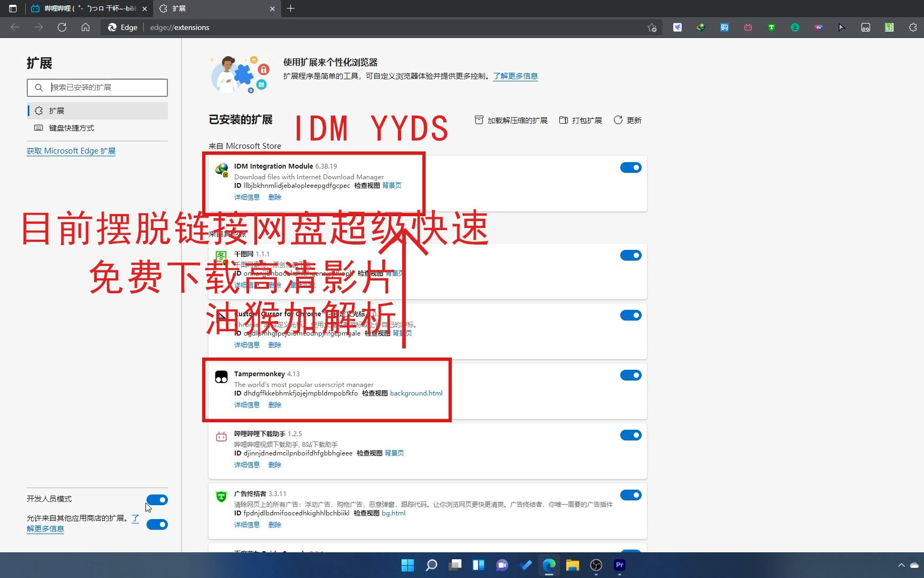This screenshot has width=924, height=578.
Task: Click 删除 for Custom Cursor extension
Action: [275, 345]
